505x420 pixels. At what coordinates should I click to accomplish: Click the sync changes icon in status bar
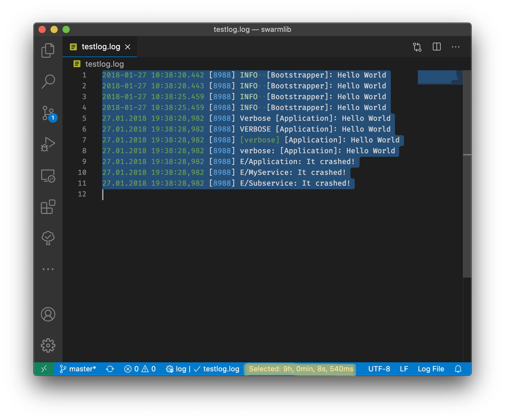click(110, 369)
